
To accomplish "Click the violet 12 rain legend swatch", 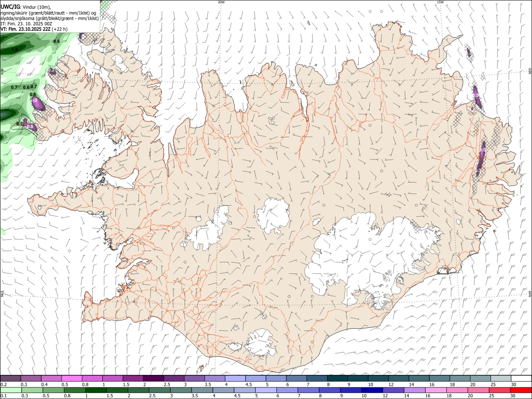I will pyautogui.click(x=393, y=390).
